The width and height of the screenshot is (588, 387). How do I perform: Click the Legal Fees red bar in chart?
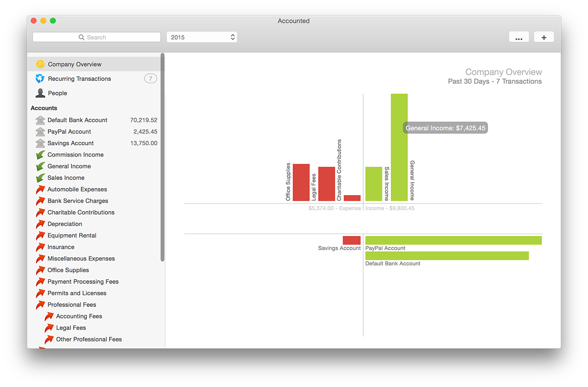pos(327,184)
